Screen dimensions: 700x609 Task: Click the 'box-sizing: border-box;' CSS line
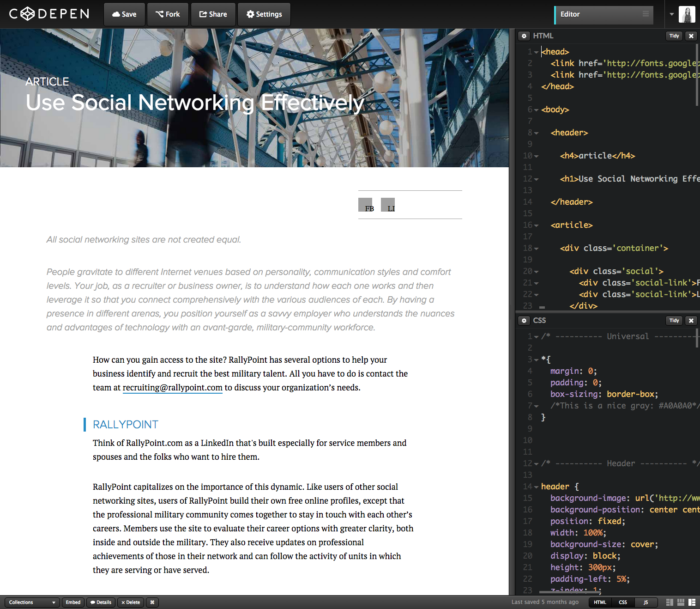[x=604, y=395]
